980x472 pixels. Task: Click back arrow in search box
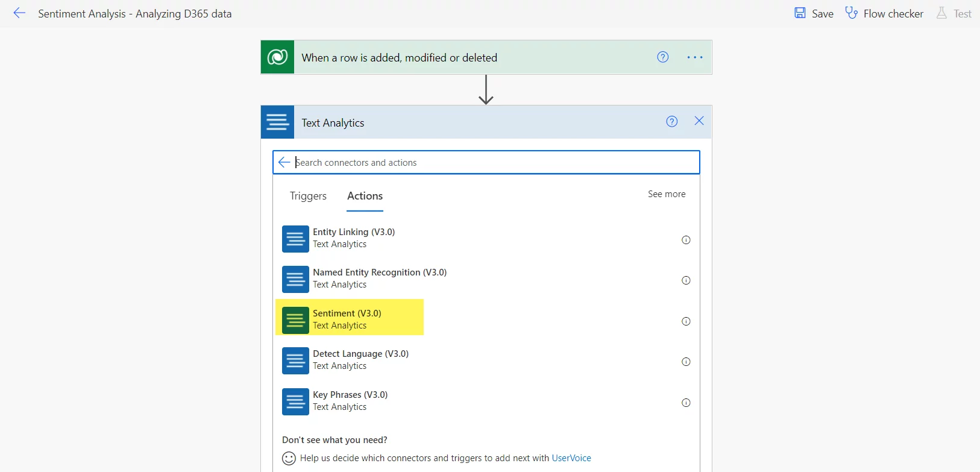[284, 162]
